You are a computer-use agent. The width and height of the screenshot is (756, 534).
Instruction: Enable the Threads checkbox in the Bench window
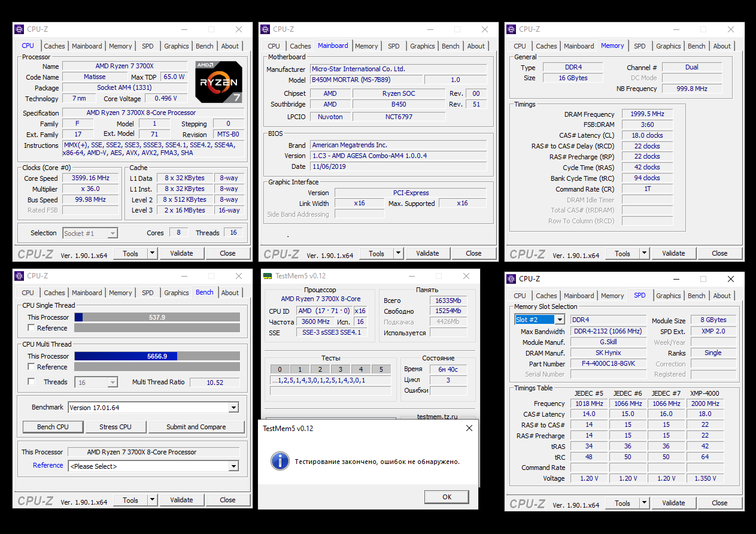click(31, 382)
